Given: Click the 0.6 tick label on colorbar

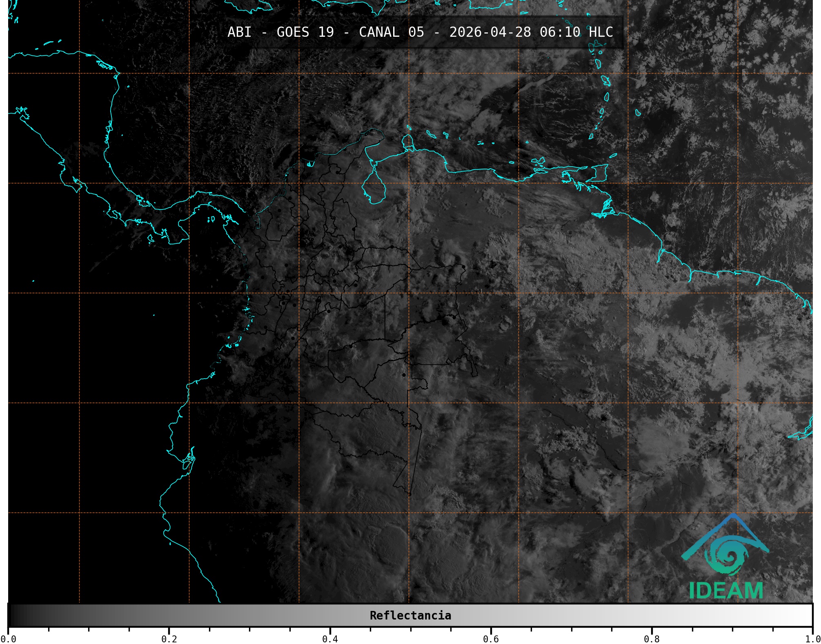Looking at the screenshot, I should 491,639.
